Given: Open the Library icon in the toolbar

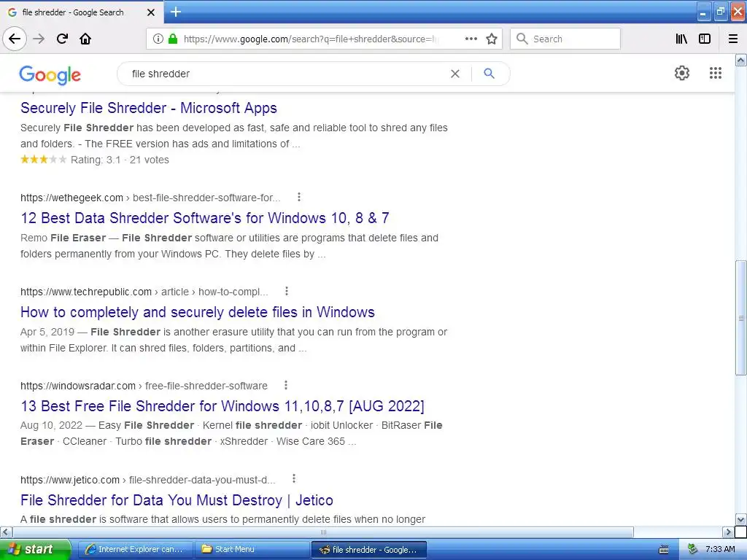Looking at the screenshot, I should click(681, 39).
